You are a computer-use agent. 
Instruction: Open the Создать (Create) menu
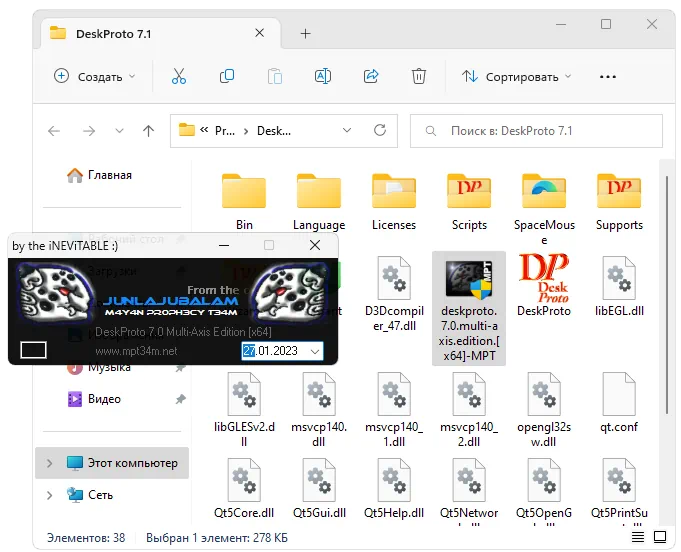click(95, 76)
